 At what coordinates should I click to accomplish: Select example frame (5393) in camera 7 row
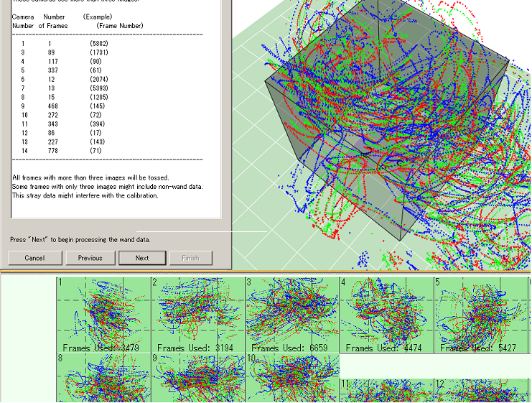99,88
